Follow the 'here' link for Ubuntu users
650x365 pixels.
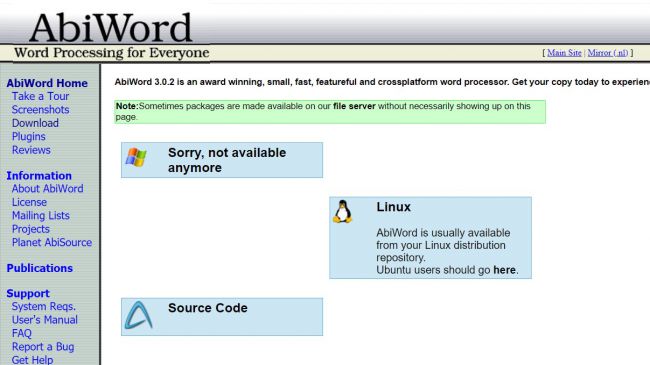click(504, 270)
